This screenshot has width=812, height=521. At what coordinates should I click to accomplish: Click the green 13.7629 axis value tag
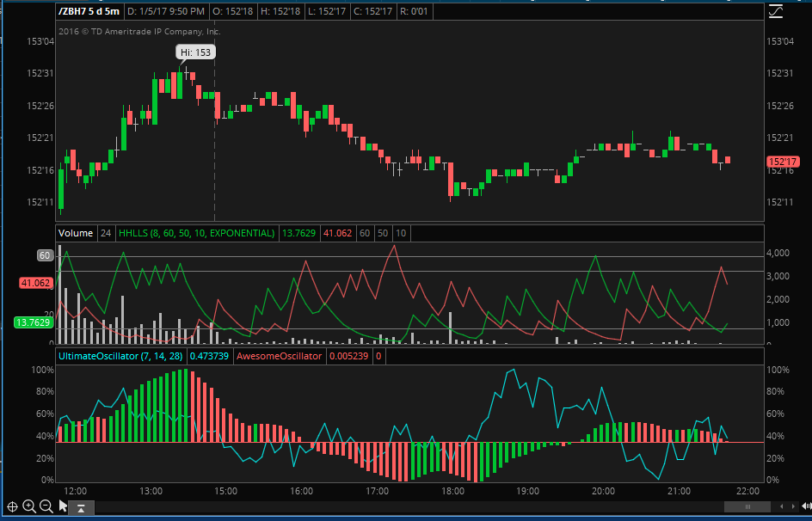[34, 322]
